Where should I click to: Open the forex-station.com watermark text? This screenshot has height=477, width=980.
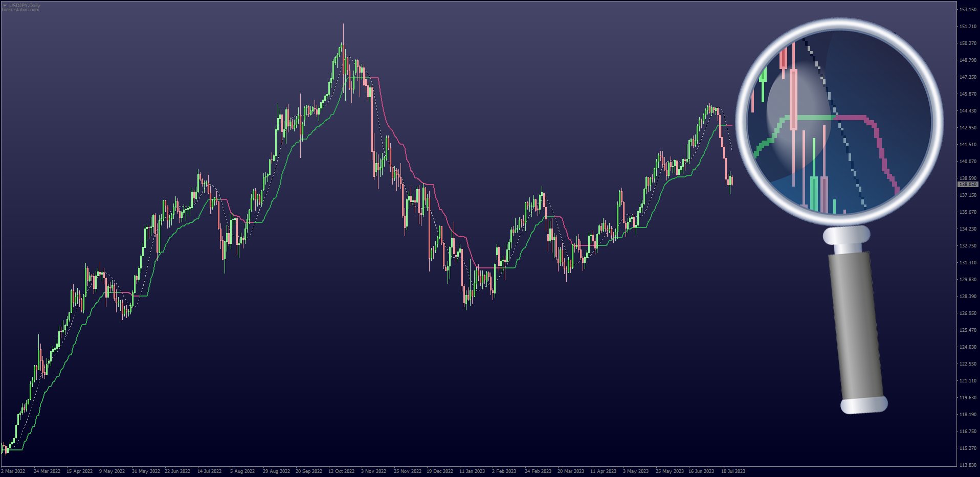click(20, 10)
